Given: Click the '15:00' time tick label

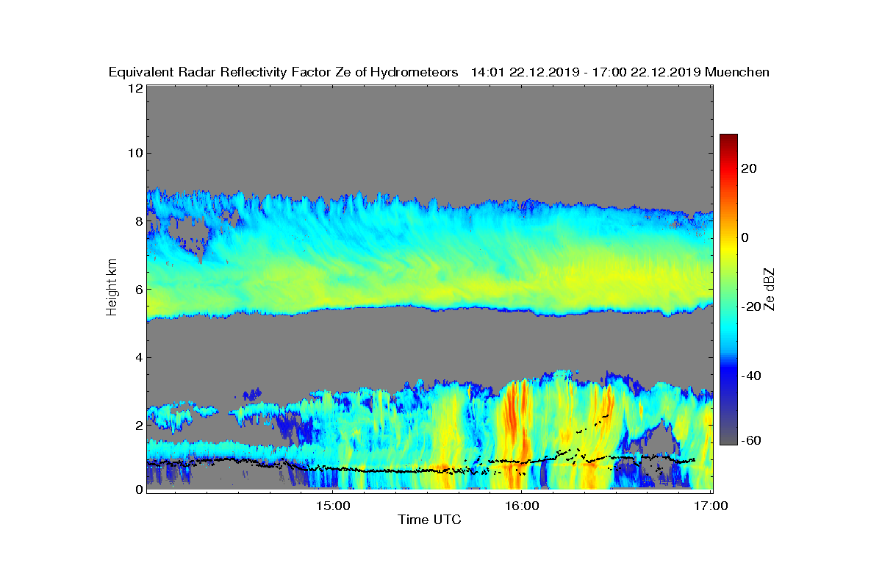Looking at the screenshot, I should click(332, 506).
